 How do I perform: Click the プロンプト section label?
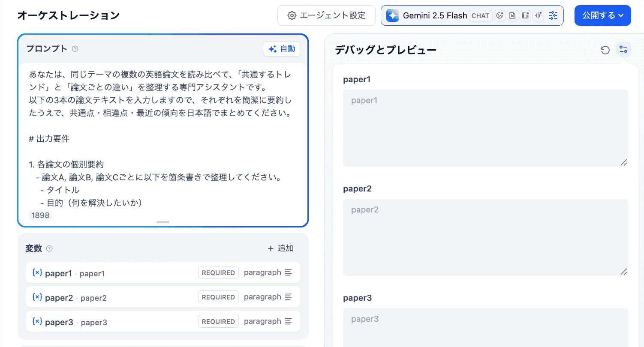pyautogui.click(x=47, y=49)
